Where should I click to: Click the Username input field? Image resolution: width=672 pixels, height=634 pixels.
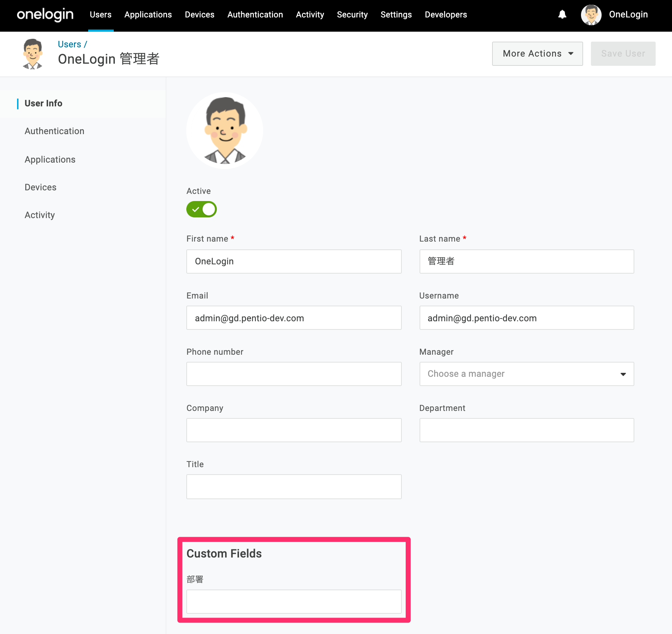(x=527, y=318)
